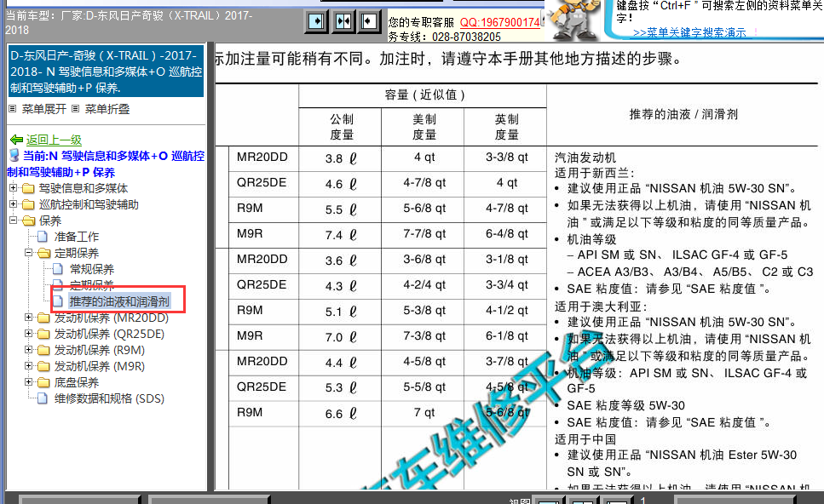
Task: Click the page icon of 维修数据和规格 (SDS)
Action: 43,398
